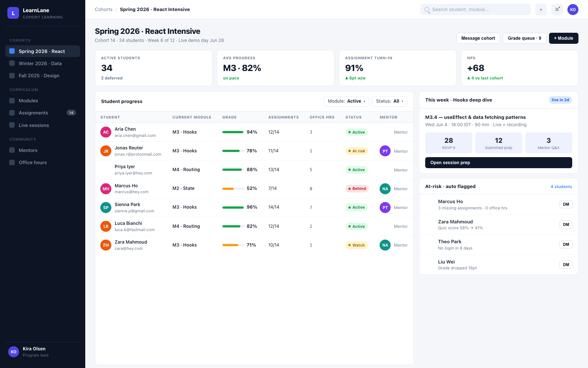
Task: Click the Modules sidebar icon
Action: pos(12,100)
